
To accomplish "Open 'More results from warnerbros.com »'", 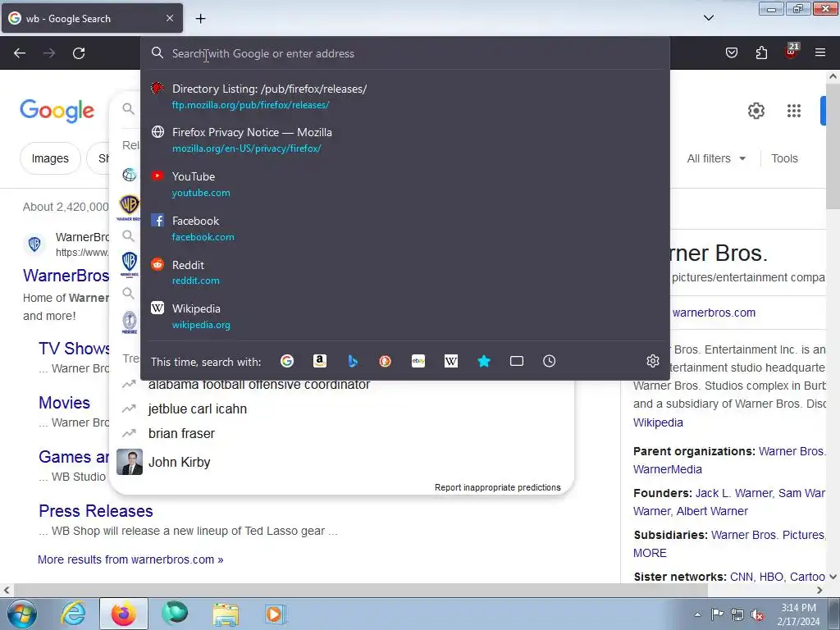I will coord(130,559).
